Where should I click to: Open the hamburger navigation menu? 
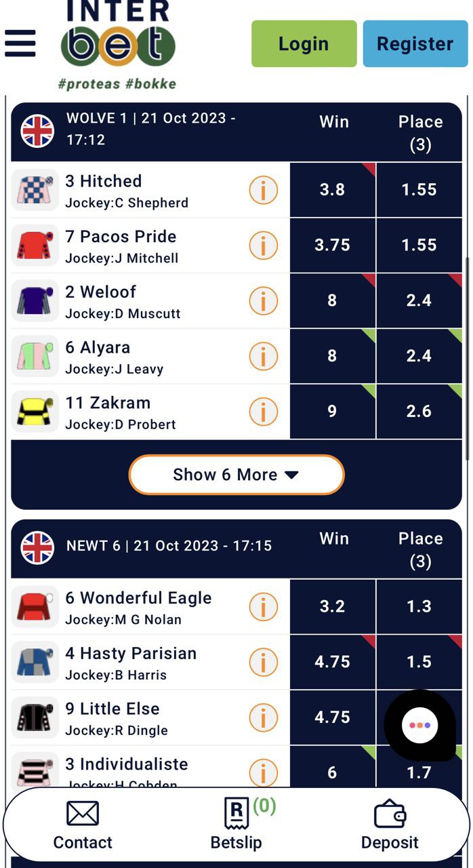20,43
